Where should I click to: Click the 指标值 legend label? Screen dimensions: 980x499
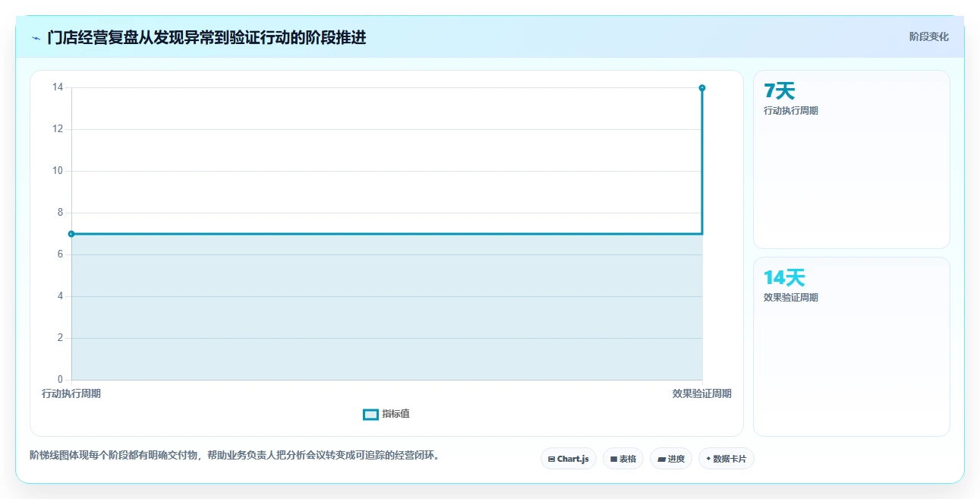[395, 414]
